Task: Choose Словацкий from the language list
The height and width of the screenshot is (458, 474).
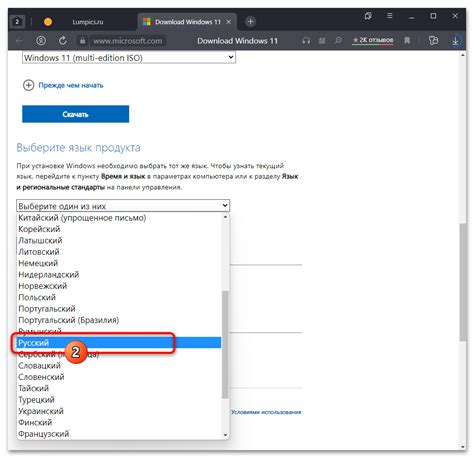Action: 119,366
